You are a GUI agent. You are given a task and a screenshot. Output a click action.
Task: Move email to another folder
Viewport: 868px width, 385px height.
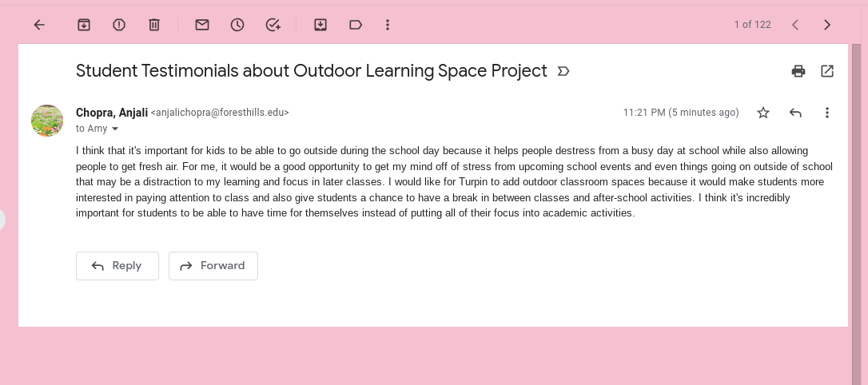(321, 25)
